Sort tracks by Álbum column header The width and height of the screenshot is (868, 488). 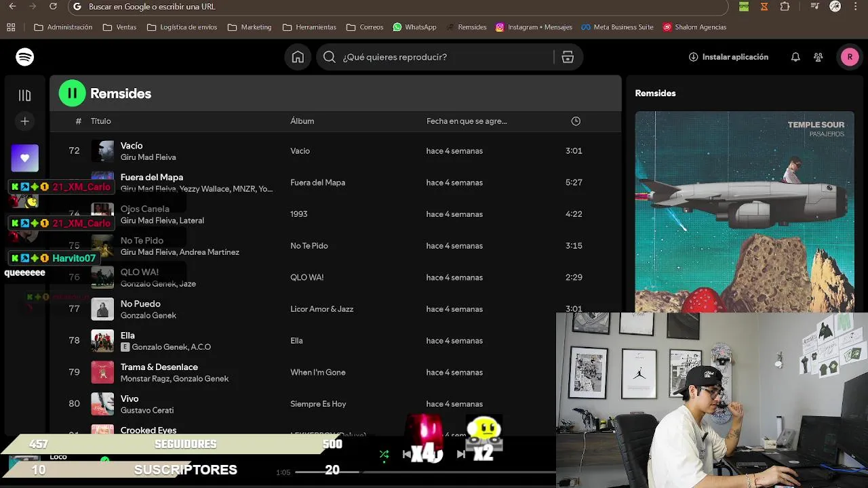pos(302,121)
